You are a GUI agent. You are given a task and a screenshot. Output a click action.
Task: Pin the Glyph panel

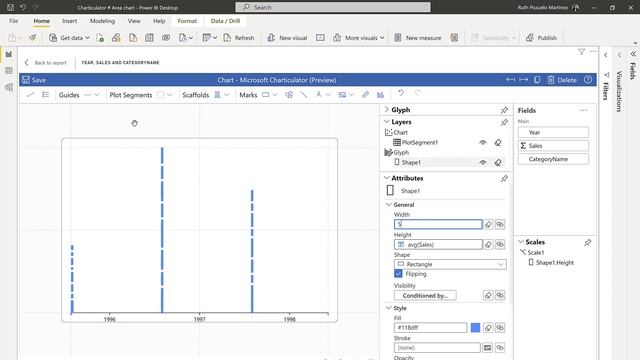[504, 110]
